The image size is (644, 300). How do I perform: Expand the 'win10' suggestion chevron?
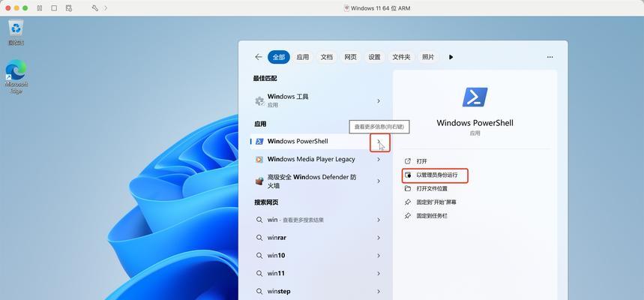point(379,255)
